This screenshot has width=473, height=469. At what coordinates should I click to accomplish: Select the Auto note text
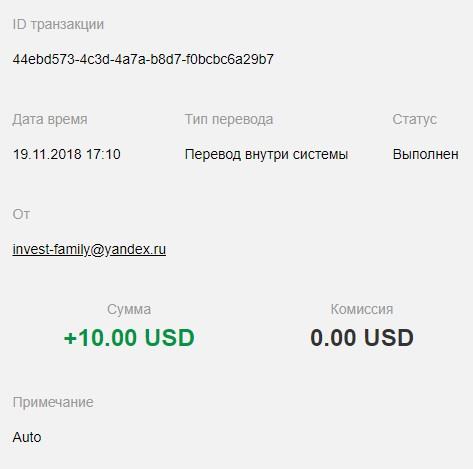click(27, 437)
